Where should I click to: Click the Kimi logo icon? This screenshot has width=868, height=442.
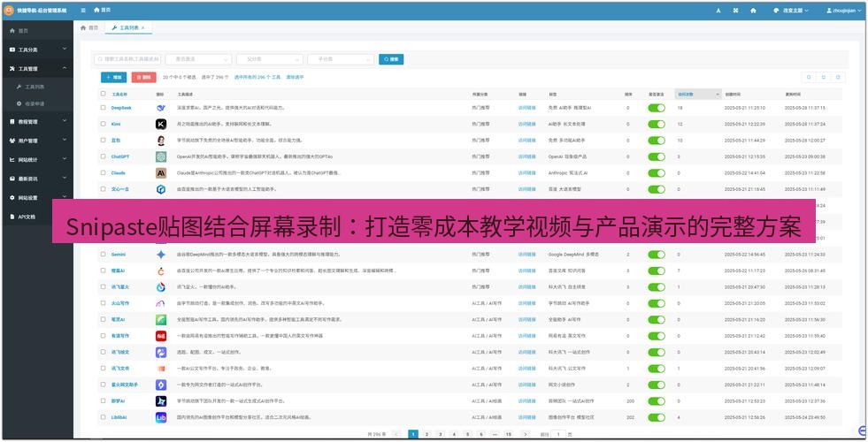tap(161, 124)
